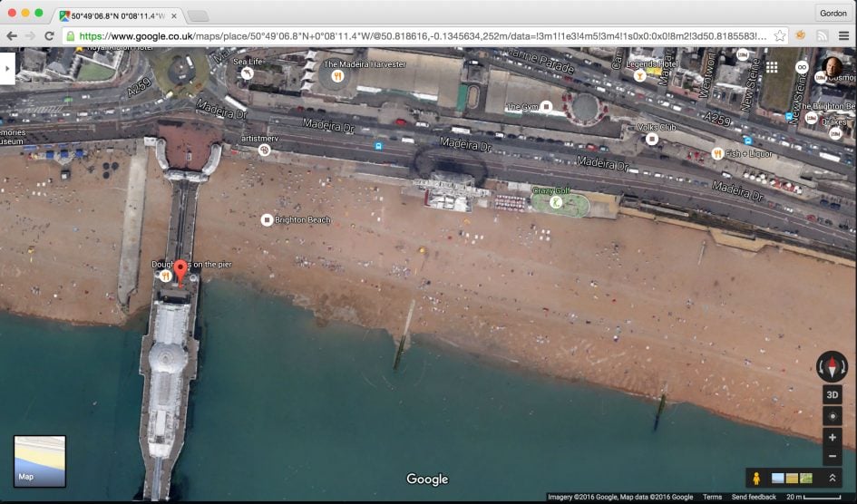Switch to Map view using the bottom-left thumbnail
The width and height of the screenshot is (857, 504).
39,461
